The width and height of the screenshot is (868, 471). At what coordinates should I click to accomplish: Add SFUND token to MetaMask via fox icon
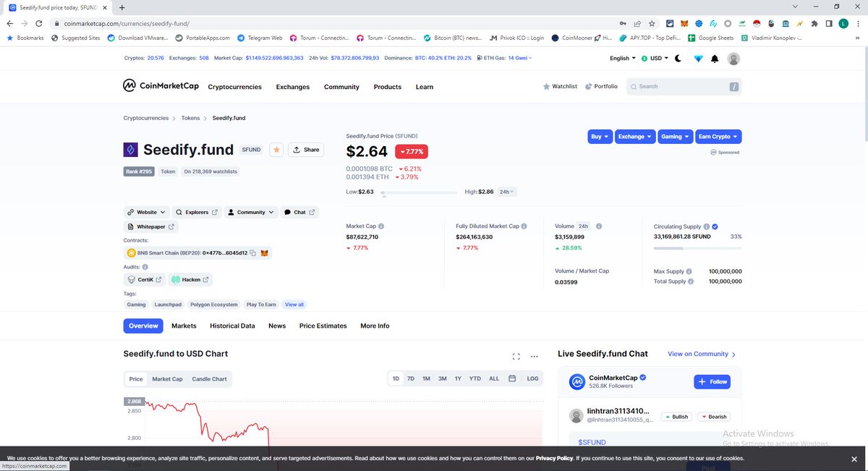tap(265, 253)
